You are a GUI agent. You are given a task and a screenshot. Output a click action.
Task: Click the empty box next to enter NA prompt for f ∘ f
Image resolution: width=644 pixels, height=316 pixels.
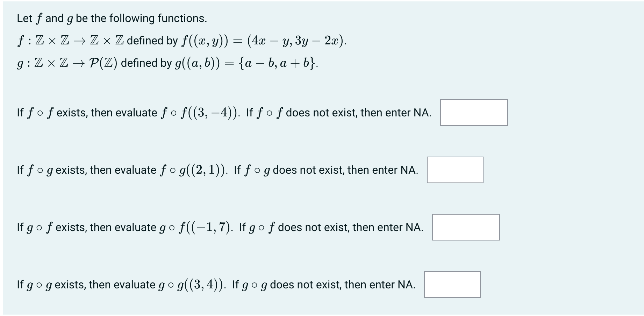[473, 112]
